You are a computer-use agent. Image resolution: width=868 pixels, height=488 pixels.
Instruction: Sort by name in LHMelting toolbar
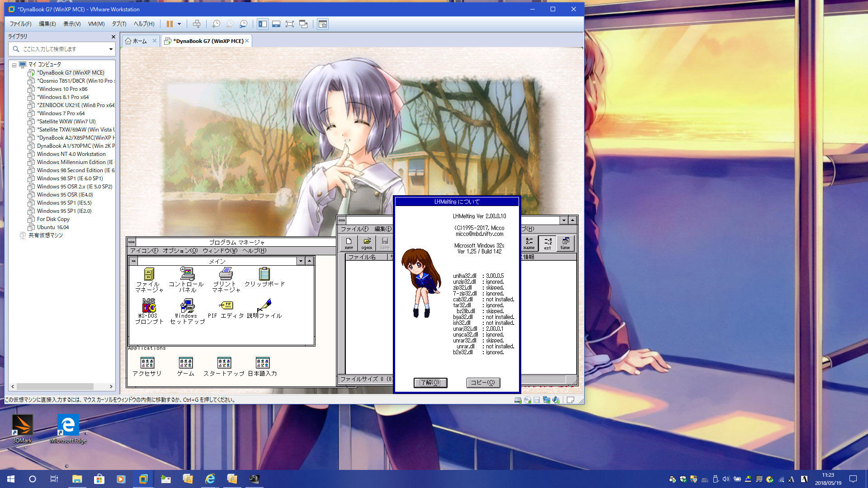pos(529,243)
